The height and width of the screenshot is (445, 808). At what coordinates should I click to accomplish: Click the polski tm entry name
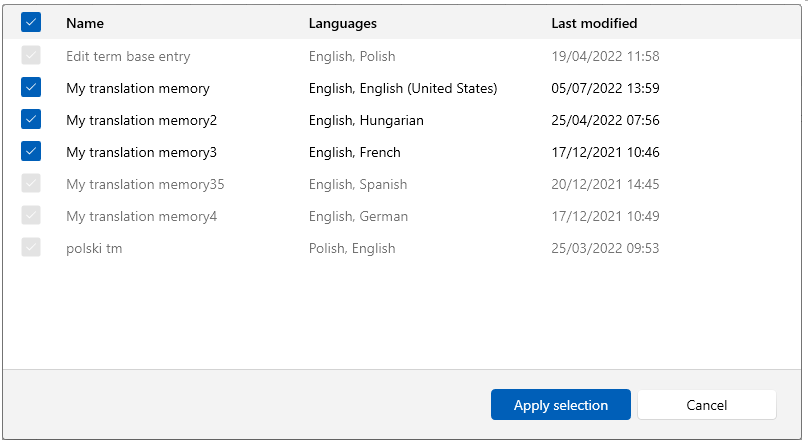(x=94, y=248)
